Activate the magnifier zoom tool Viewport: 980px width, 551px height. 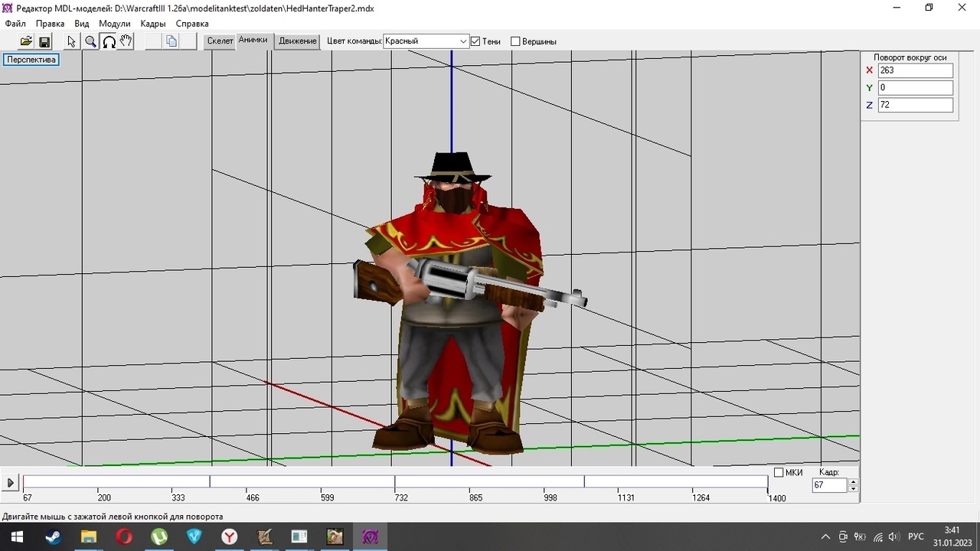(x=90, y=41)
